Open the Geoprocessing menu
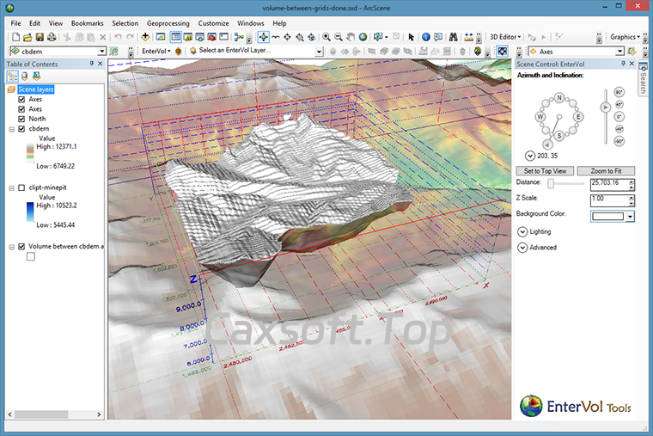Image resolution: width=653 pixels, height=436 pixels. click(x=170, y=22)
